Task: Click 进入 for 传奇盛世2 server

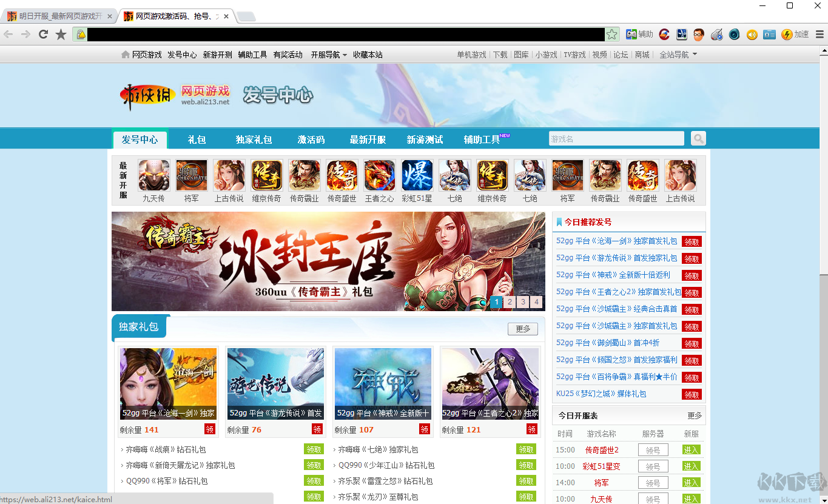Action: click(x=692, y=449)
